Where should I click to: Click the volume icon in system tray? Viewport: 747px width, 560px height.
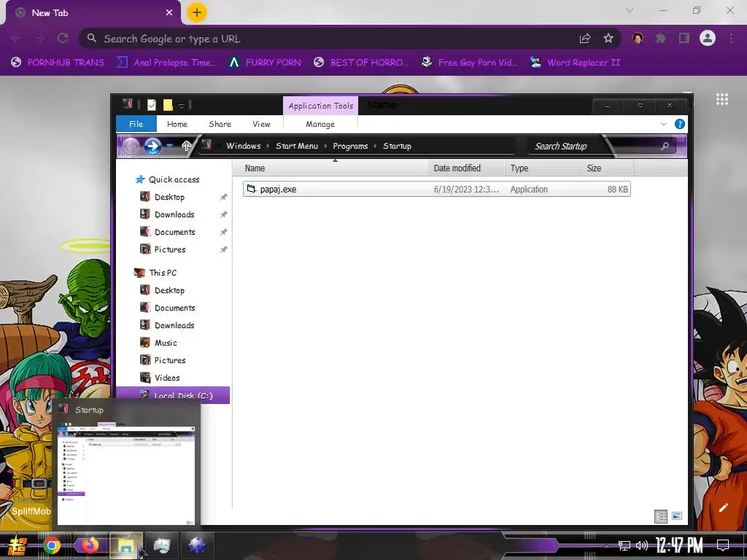pyautogui.click(x=642, y=545)
